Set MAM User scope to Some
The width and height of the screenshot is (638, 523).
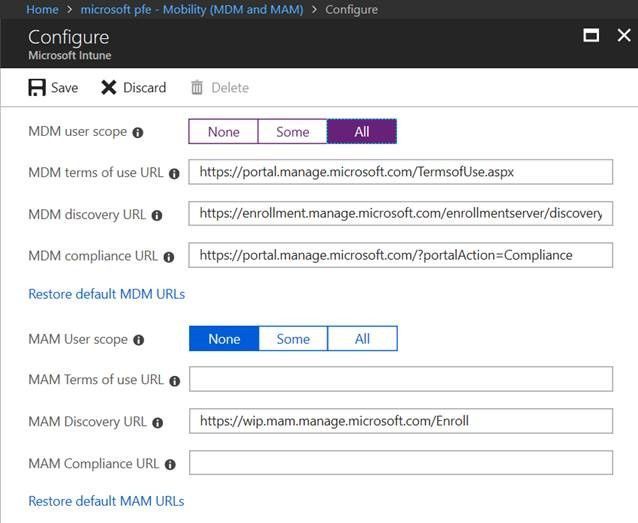pos(293,339)
